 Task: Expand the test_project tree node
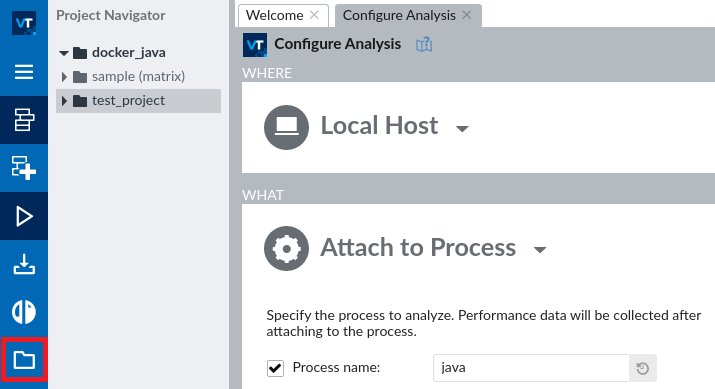64,101
